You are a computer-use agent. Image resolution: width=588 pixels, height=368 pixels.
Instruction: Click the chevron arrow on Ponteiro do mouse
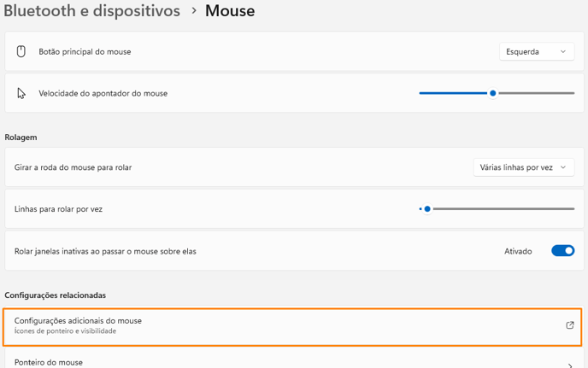tap(570, 365)
